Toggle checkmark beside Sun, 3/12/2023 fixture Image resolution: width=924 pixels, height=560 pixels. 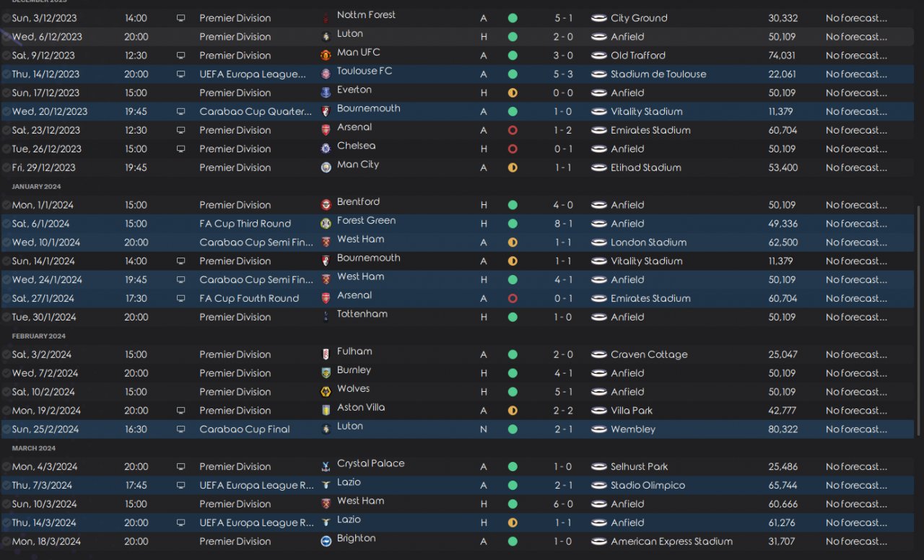click(x=6, y=18)
